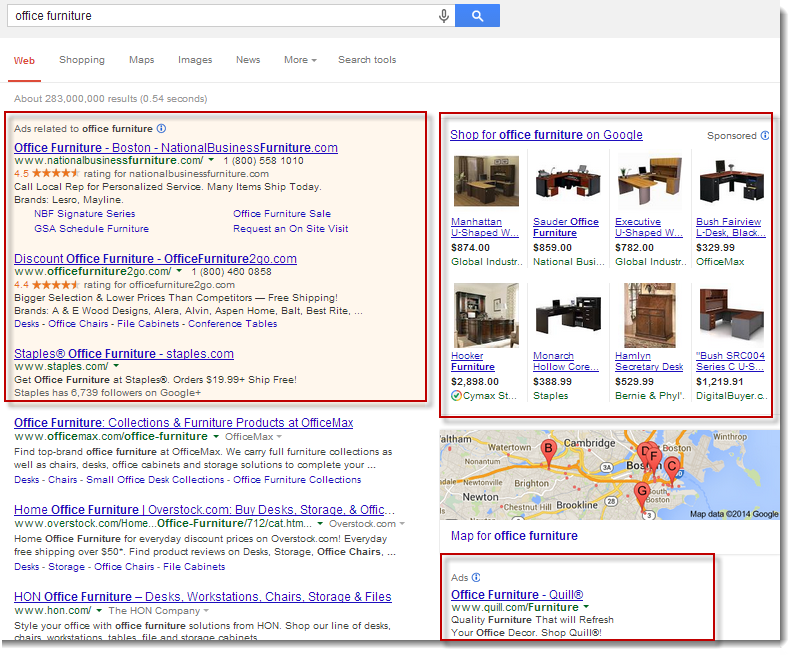795x655 pixels.
Task: Open Home Office Furniture Overstock.com result
Action: [204, 510]
